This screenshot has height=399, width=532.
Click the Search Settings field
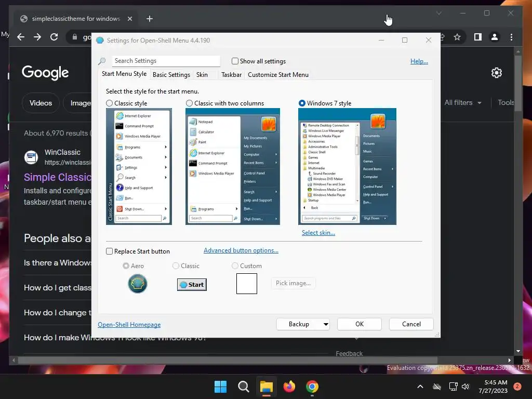click(166, 61)
